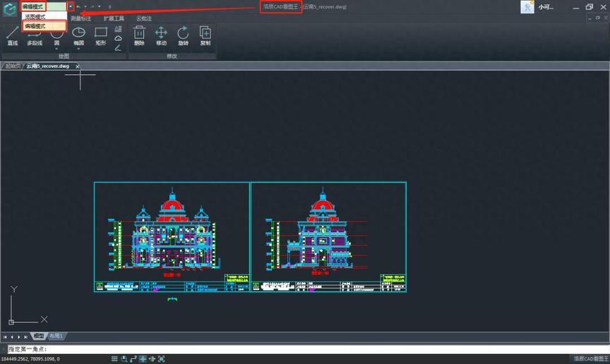
Task: Toggle object snap in status bar
Action: pos(161,359)
